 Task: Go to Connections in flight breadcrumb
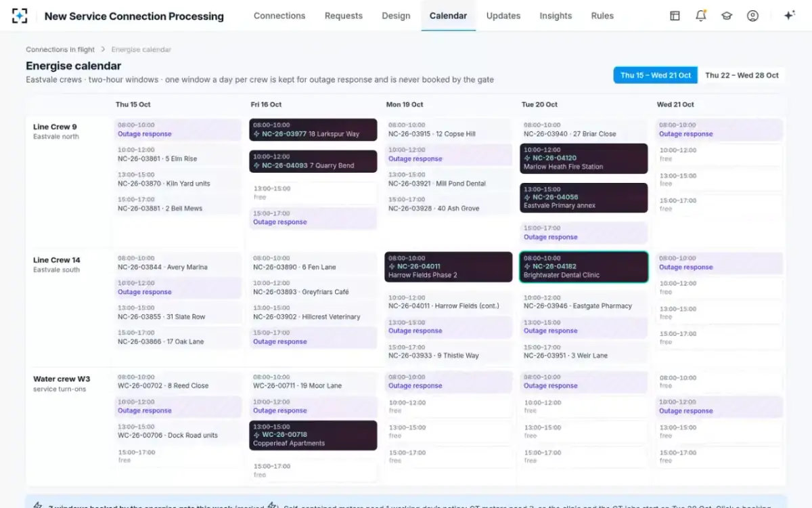tap(60, 49)
